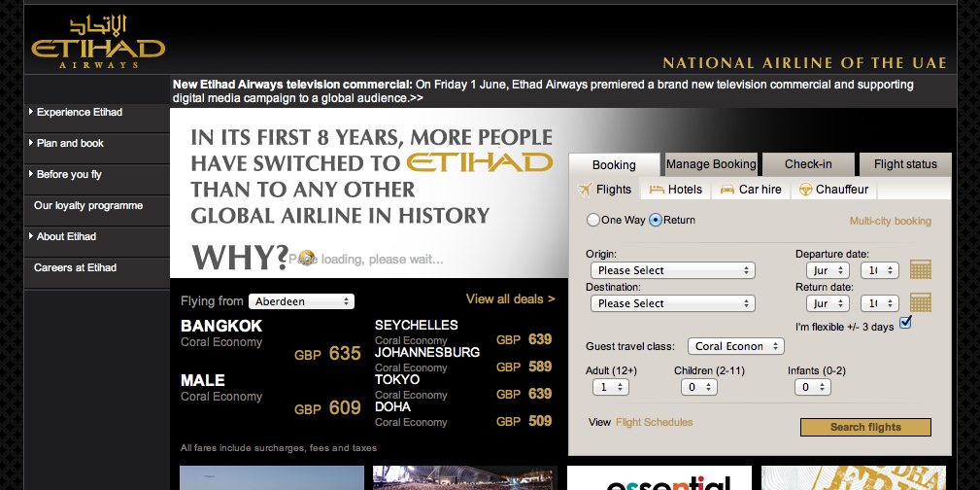Image resolution: width=980 pixels, height=490 pixels.
Task: Open the Destination dropdown
Action: (672, 303)
